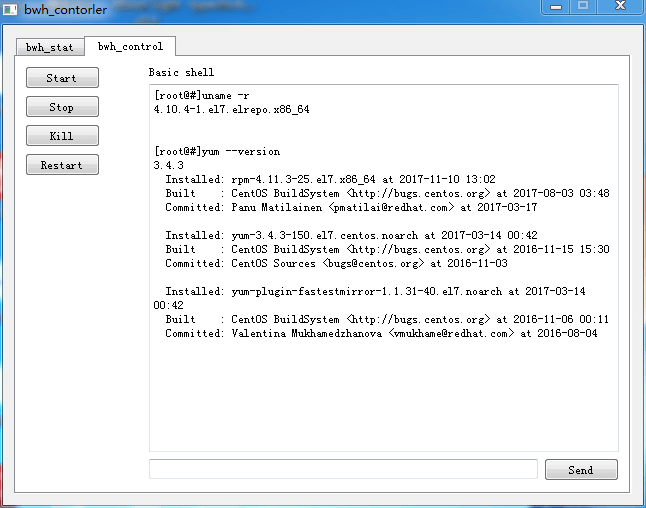Click the Start button
646x508 pixels.
[x=62, y=78]
